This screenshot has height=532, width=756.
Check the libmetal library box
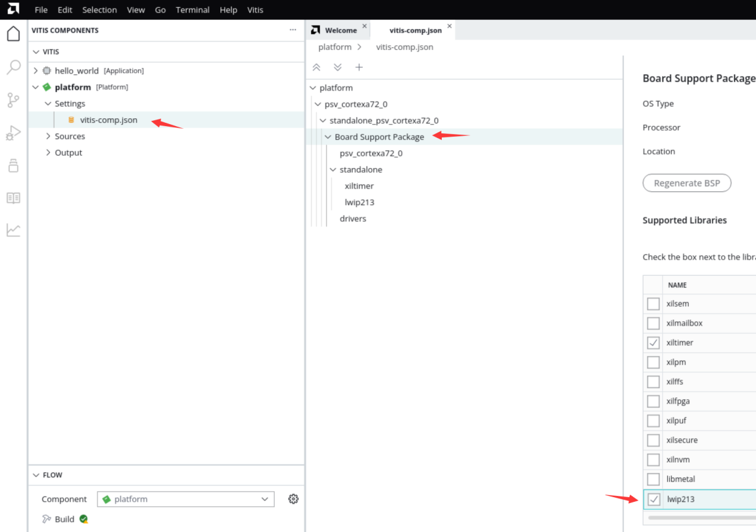[653, 479]
